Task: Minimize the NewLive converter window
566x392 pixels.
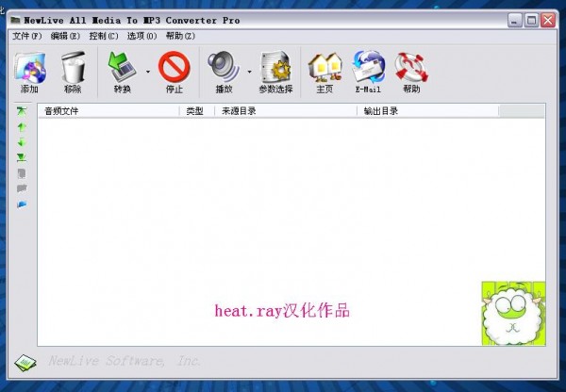Action: (x=515, y=20)
